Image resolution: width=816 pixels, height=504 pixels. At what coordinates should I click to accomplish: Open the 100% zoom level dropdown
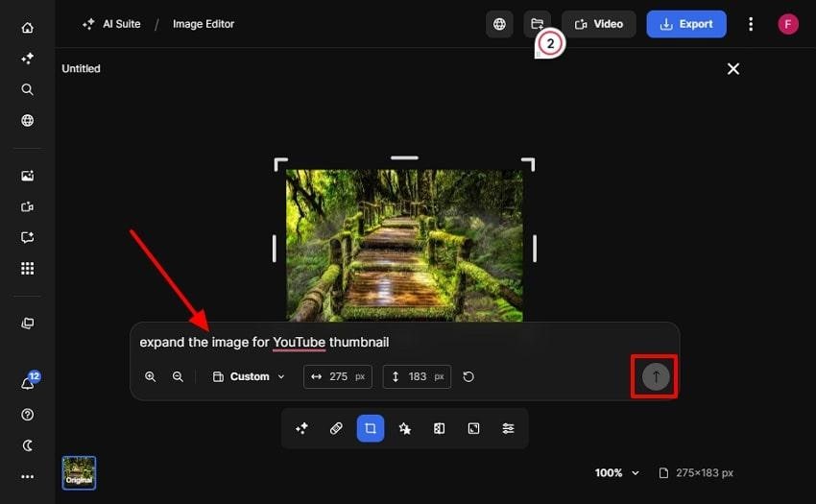[x=616, y=472]
